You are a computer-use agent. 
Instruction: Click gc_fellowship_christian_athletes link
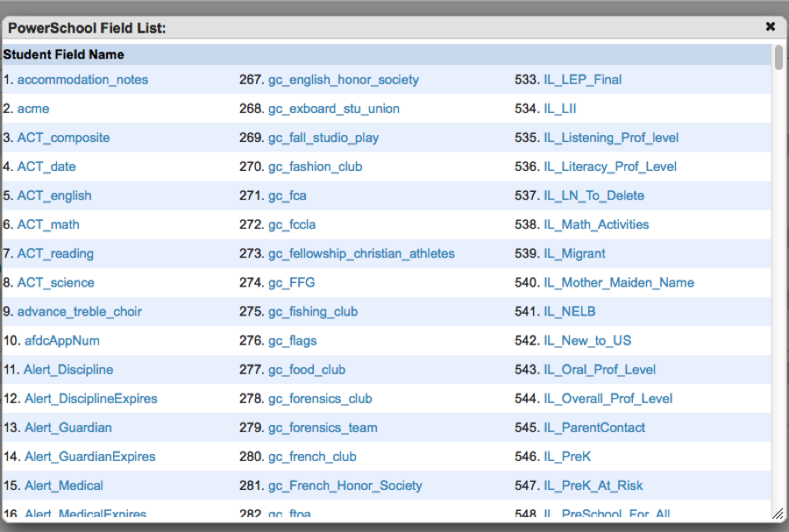[361, 253]
